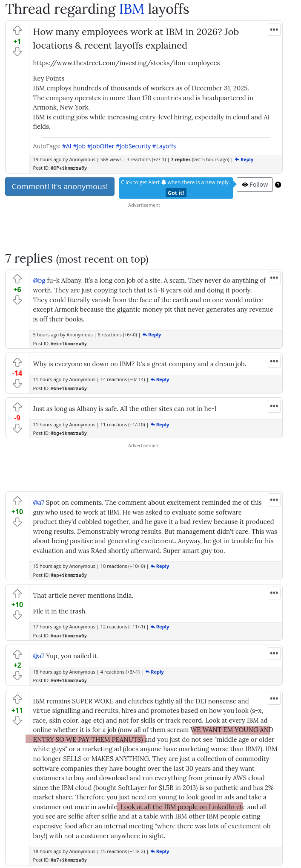This screenshot has height=868, width=301.
Task: Upvote the main IBM employees post
Action: 17,30
